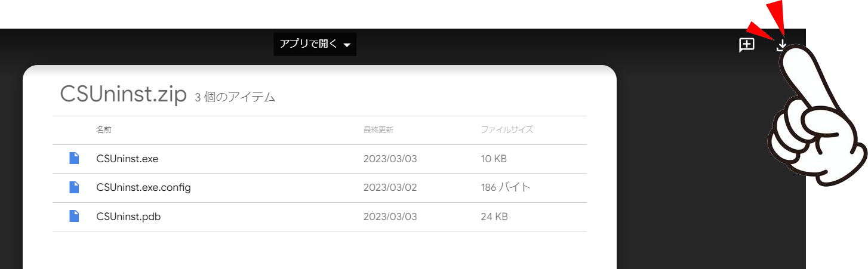Click the 2023/03/02 modified date
The width and height of the screenshot is (868, 269).
390,187
